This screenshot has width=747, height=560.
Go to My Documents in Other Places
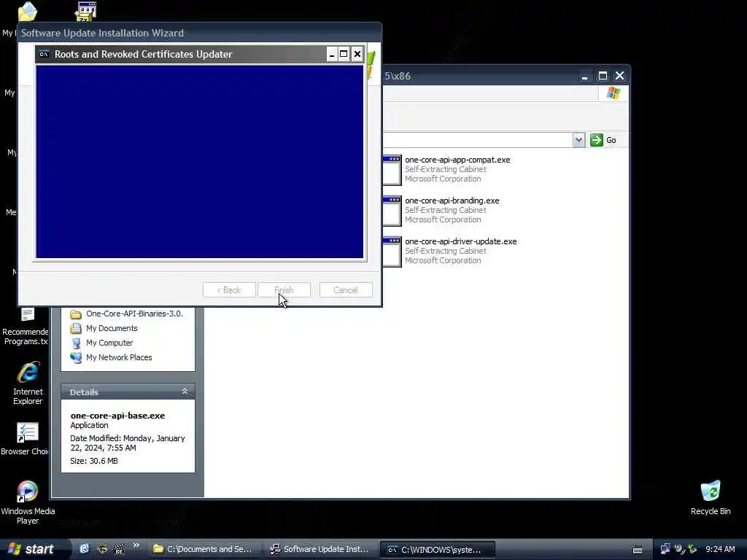tap(104, 329)
